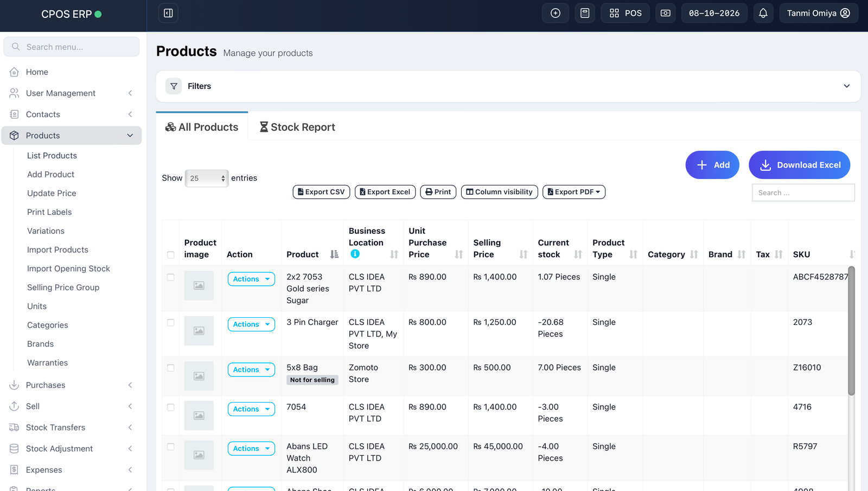Switch to the Stock Report tab
This screenshot has height=491, width=868.
pyautogui.click(x=297, y=127)
